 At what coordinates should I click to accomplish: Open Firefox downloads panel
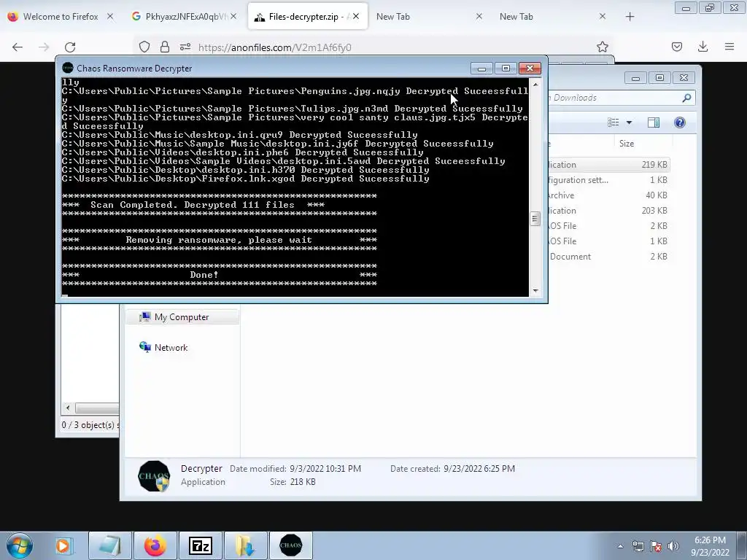tap(703, 47)
